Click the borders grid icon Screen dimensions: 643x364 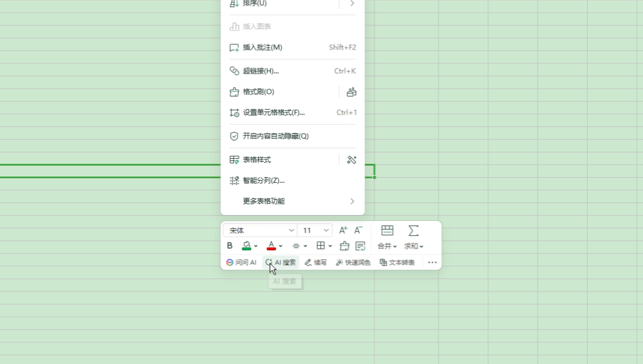pos(321,246)
